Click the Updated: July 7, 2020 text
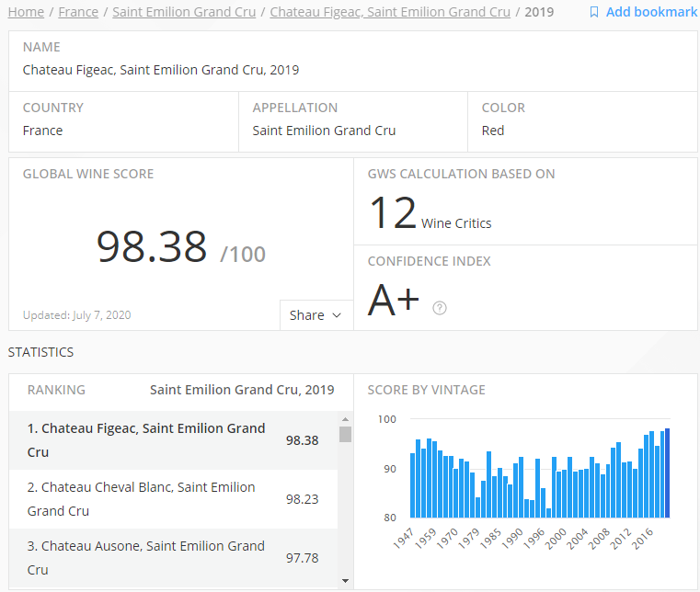 (x=76, y=315)
